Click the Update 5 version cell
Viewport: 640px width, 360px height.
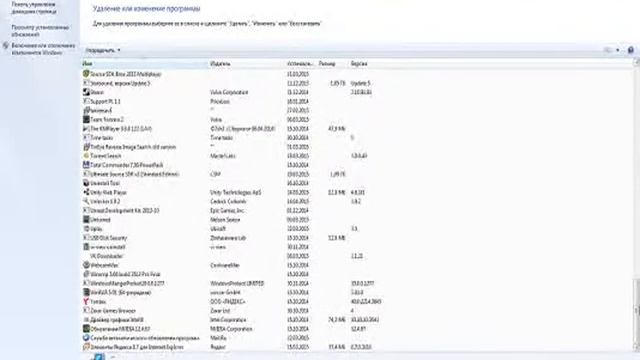click(360, 83)
